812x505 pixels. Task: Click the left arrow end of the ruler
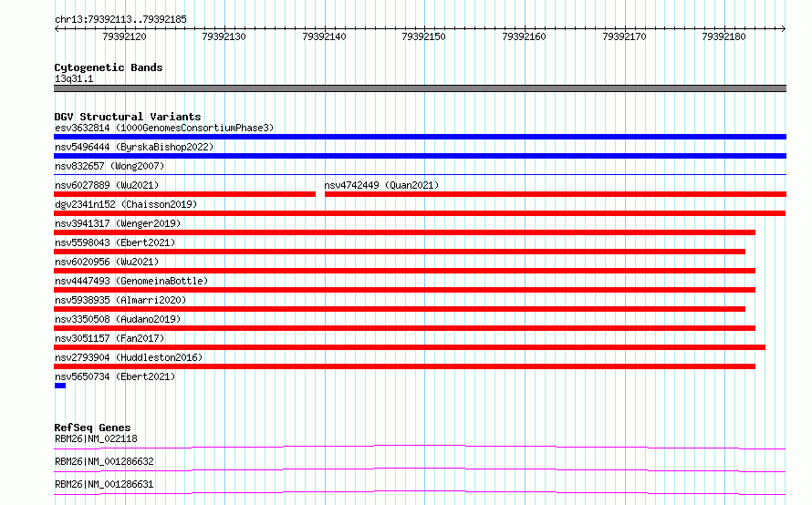57,29
